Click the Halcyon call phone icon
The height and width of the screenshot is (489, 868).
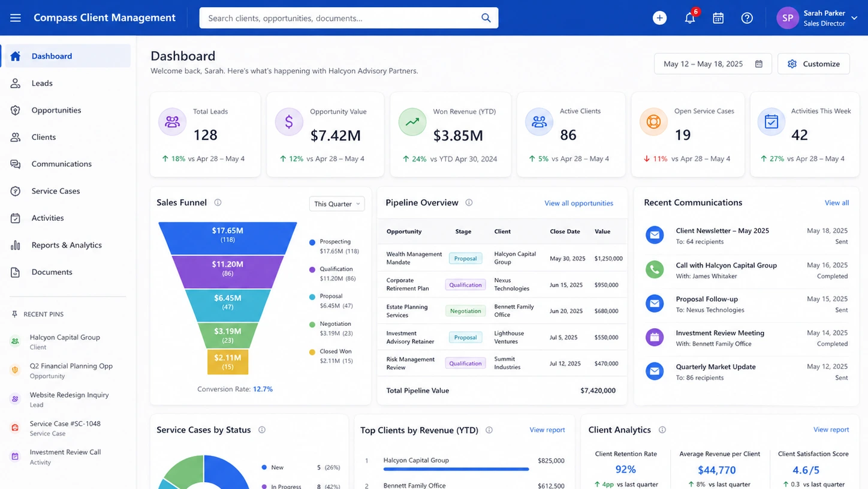click(655, 270)
